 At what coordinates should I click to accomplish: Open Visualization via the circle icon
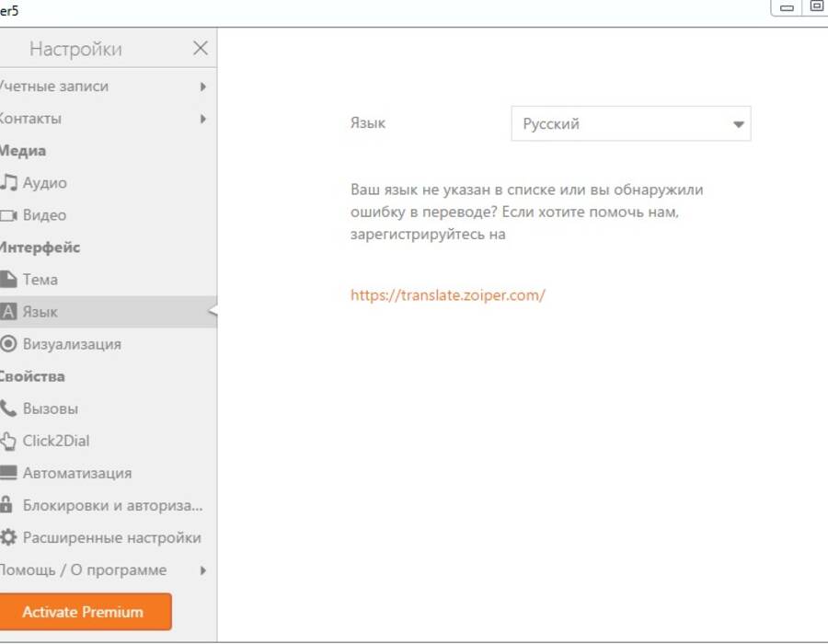coord(8,344)
